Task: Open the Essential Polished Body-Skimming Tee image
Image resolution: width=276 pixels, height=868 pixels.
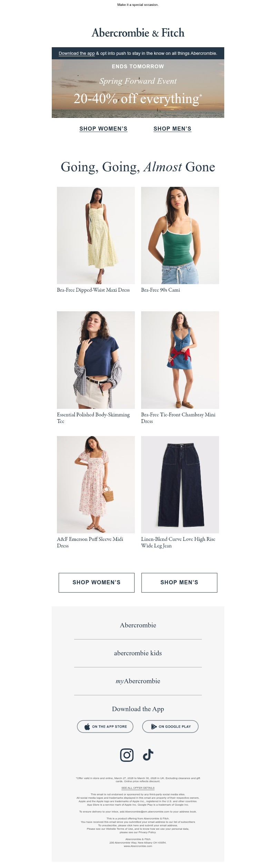Action: (x=96, y=360)
